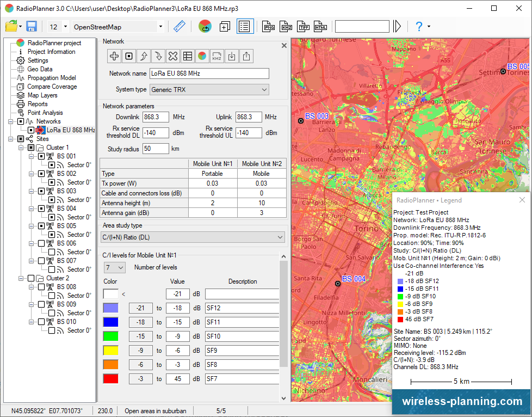
Task: Open Geo Data in the project tree
Action: (40, 69)
